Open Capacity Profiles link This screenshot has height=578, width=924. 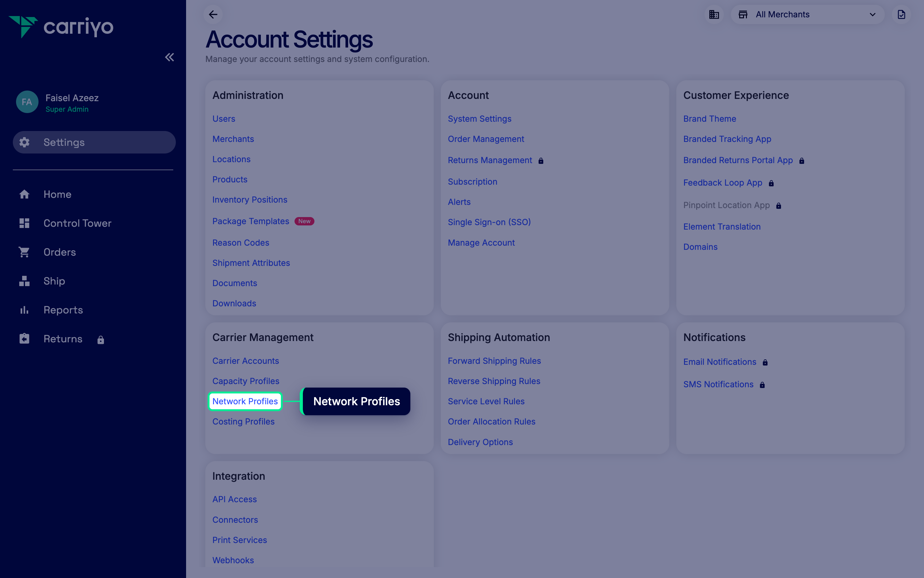(x=245, y=381)
